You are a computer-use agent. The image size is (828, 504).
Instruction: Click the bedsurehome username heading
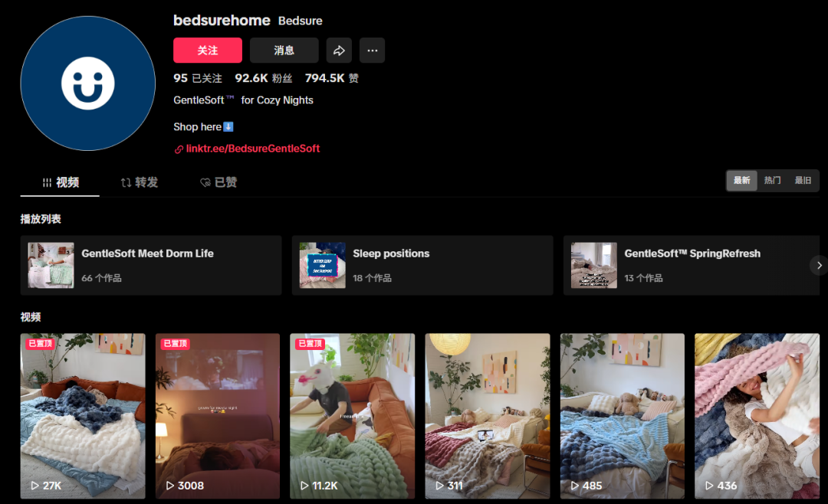222,21
